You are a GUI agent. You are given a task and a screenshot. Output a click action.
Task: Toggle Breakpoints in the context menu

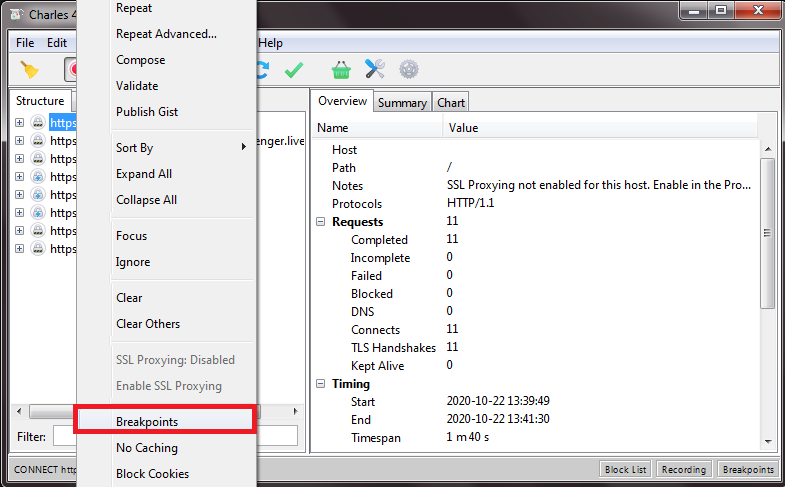(x=147, y=422)
